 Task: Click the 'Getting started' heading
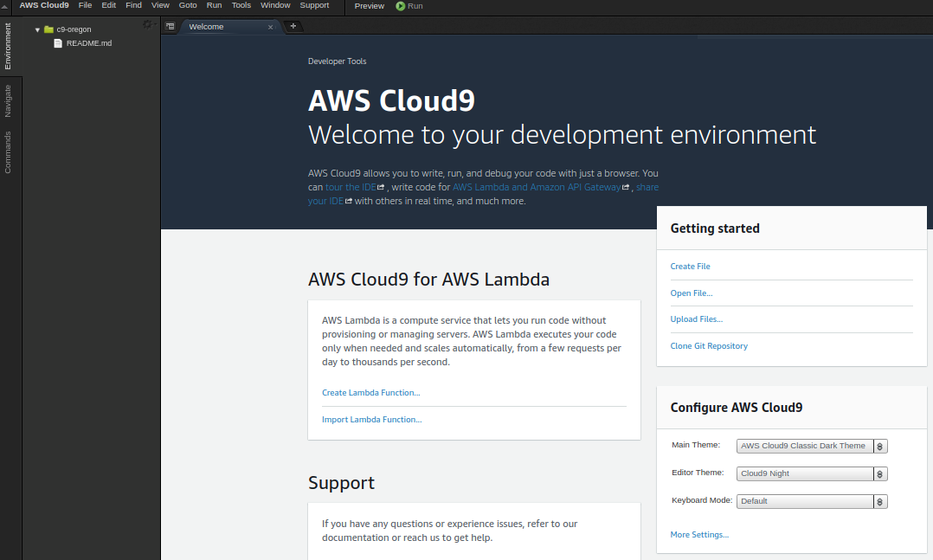(x=715, y=229)
